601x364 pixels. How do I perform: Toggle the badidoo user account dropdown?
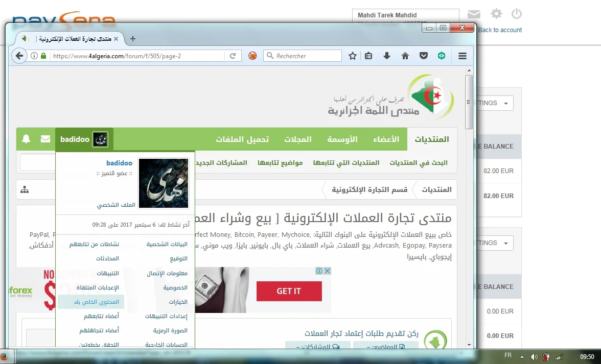[84, 139]
